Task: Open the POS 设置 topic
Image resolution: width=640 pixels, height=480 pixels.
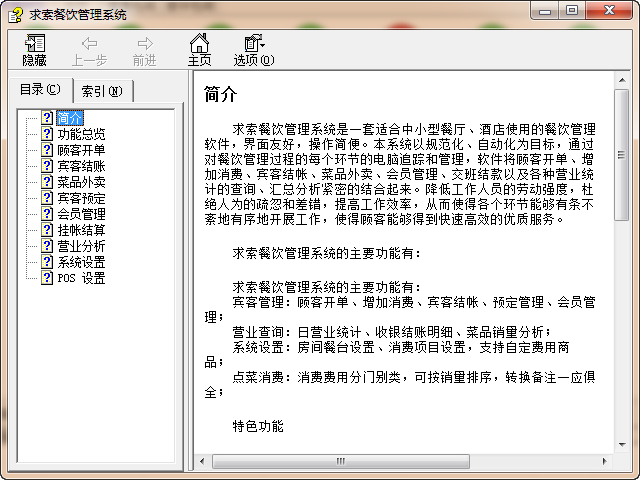Action: click(x=81, y=278)
